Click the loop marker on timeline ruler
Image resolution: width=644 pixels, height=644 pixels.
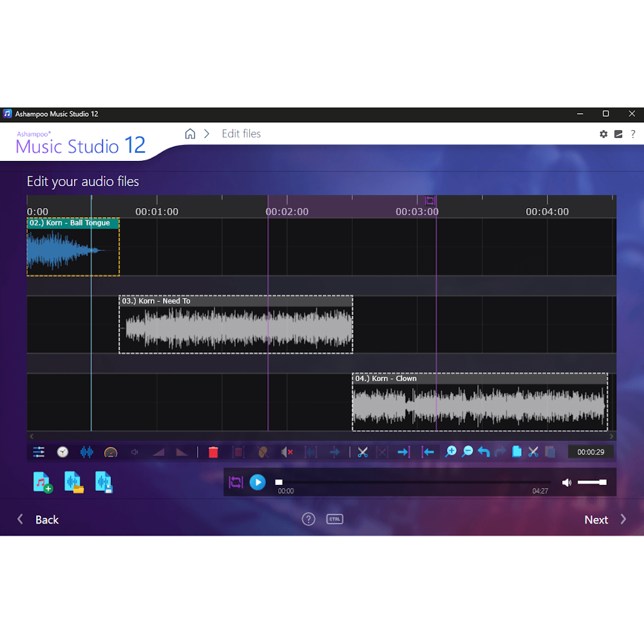coord(430,200)
